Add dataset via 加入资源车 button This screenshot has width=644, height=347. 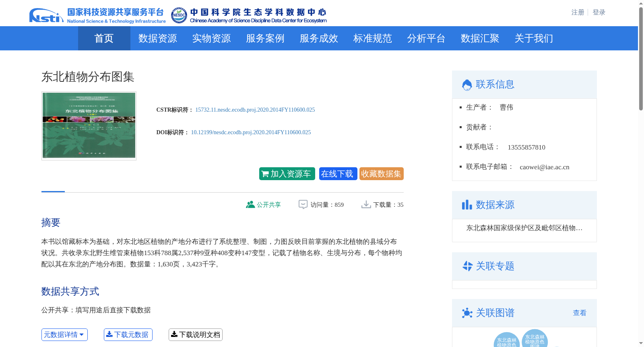point(287,174)
